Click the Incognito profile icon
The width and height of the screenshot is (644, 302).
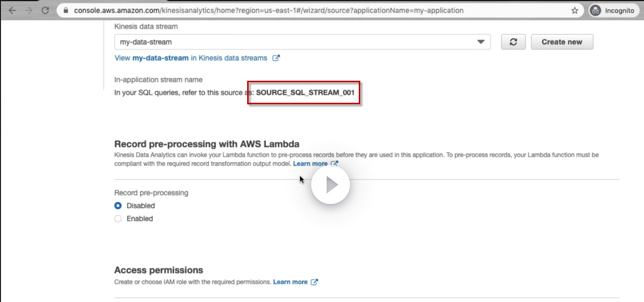595,10
